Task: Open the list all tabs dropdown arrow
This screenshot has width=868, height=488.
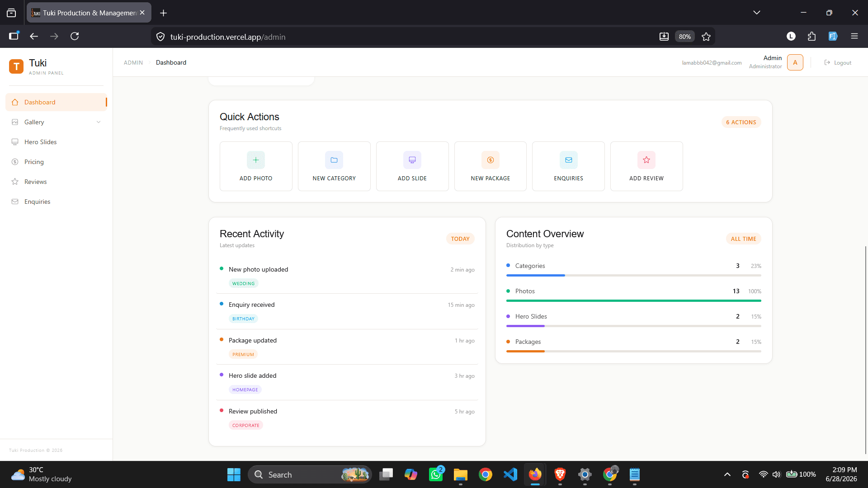Action: [x=757, y=13]
